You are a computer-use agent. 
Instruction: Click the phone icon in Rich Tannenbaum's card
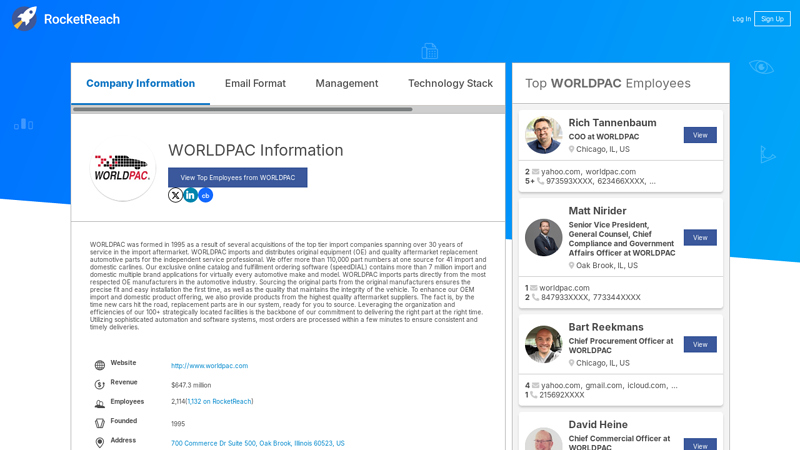point(540,181)
